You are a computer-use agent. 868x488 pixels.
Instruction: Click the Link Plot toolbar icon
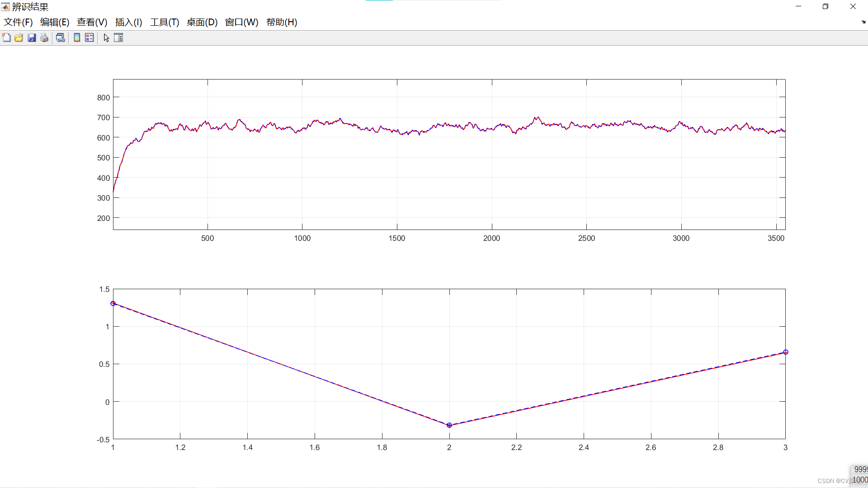point(60,38)
